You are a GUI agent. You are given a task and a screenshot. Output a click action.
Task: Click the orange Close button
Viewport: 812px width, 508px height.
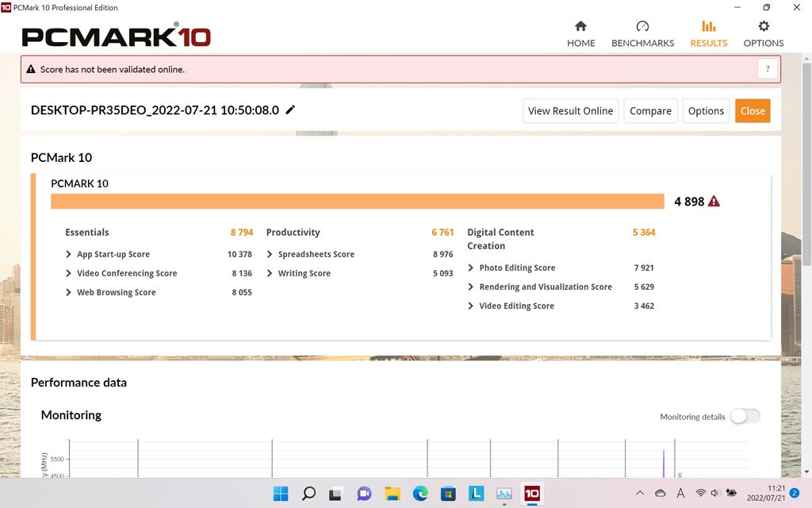[753, 111]
